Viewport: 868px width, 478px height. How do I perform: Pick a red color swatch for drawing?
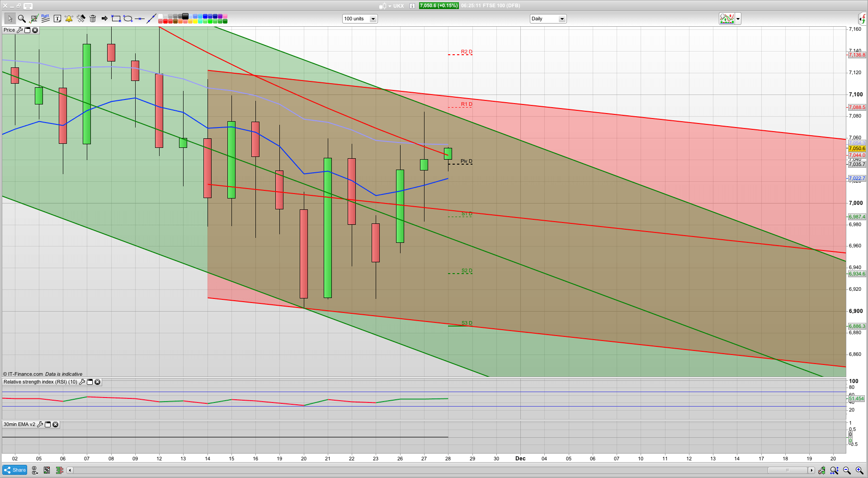click(x=166, y=21)
